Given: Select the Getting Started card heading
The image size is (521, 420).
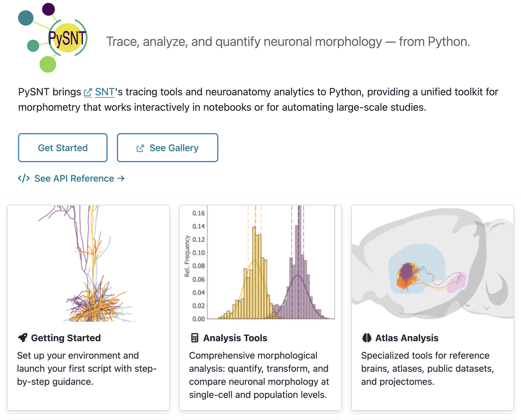Looking at the screenshot, I should click(66, 337).
